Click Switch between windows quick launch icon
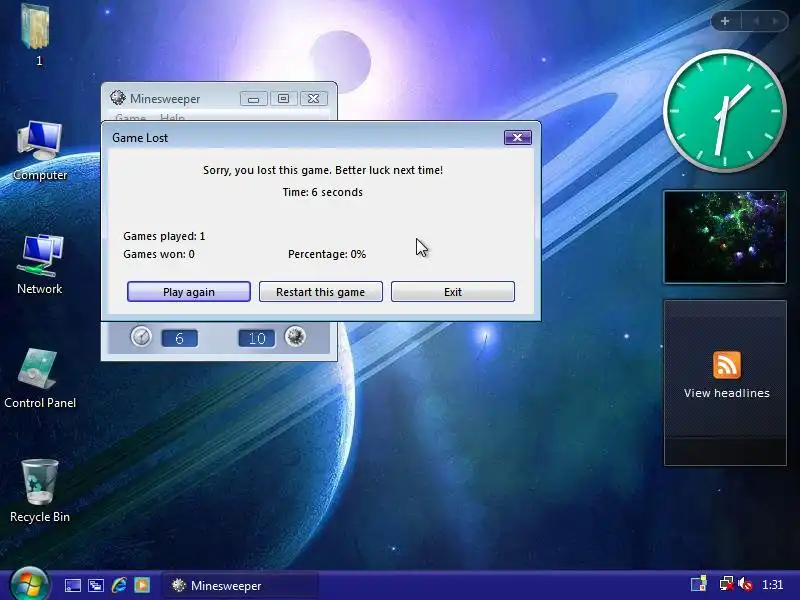 click(x=95, y=585)
